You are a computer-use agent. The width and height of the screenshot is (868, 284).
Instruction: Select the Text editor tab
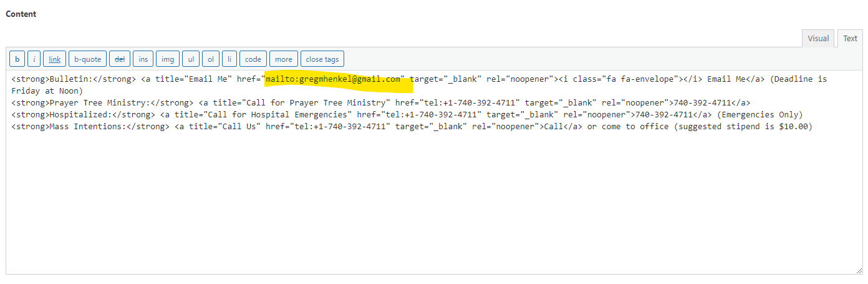[x=850, y=39]
